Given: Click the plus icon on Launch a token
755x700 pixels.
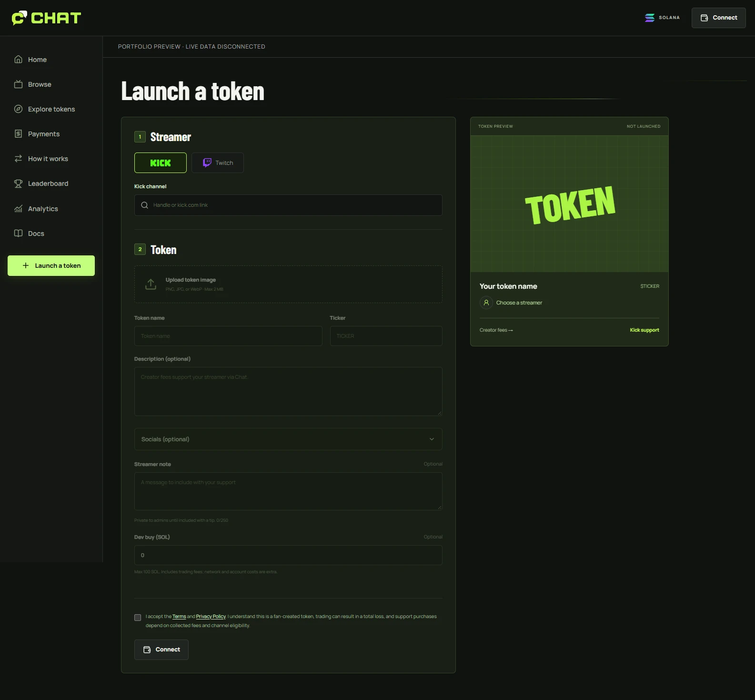Looking at the screenshot, I should pos(26,265).
